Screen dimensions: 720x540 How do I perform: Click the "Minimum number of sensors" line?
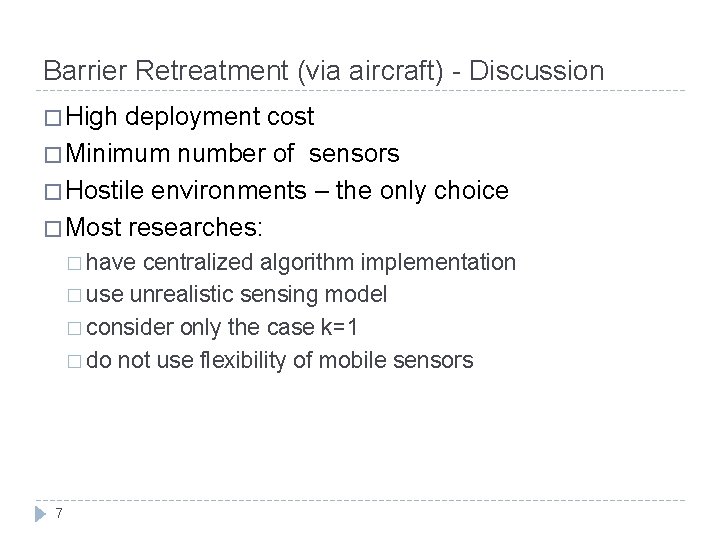[238, 153]
